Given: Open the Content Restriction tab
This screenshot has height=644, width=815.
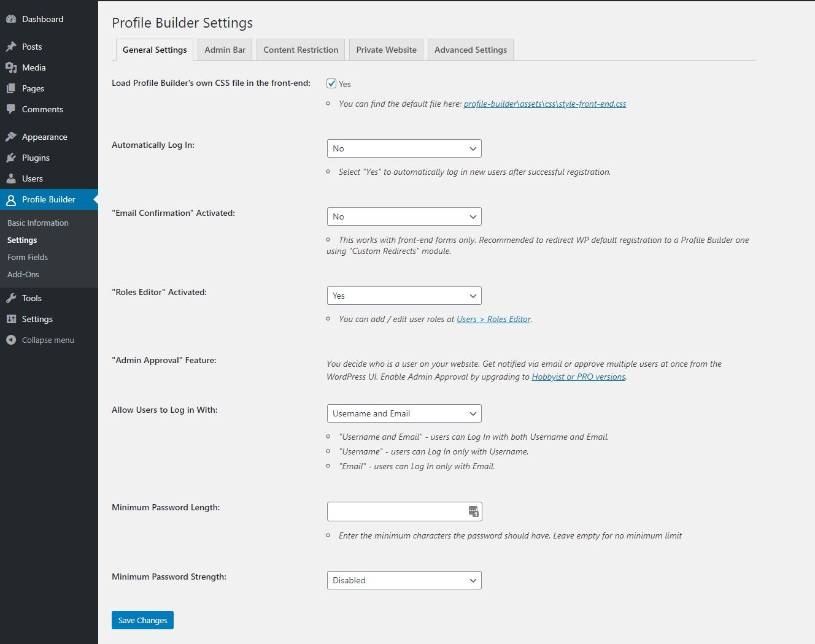Looking at the screenshot, I should [301, 50].
